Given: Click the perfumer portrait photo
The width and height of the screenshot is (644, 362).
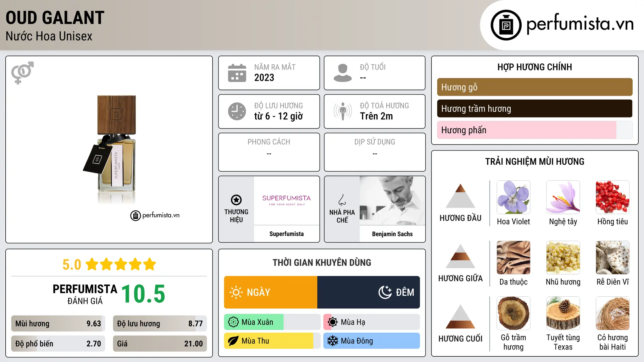Looking at the screenshot, I should 392,200.
